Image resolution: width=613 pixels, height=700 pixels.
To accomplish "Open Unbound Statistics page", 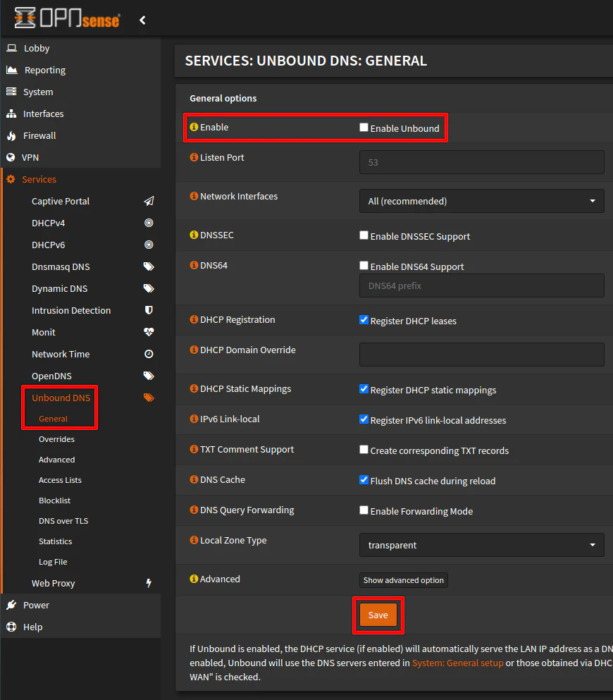I will (56, 541).
